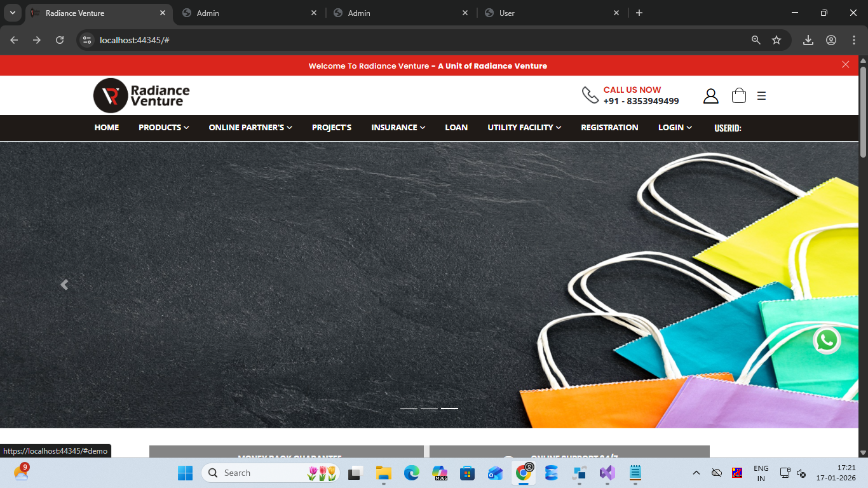Expand the Login dropdown menu
This screenshot has width=868, height=488.
pyautogui.click(x=674, y=128)
